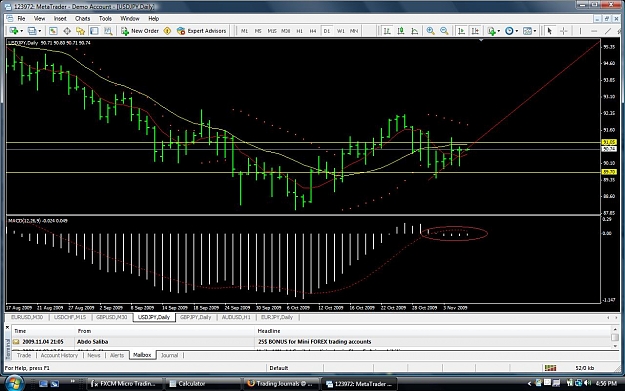
Task: Open the Profiles toolbar icon
Action: (x=32, y=31)
